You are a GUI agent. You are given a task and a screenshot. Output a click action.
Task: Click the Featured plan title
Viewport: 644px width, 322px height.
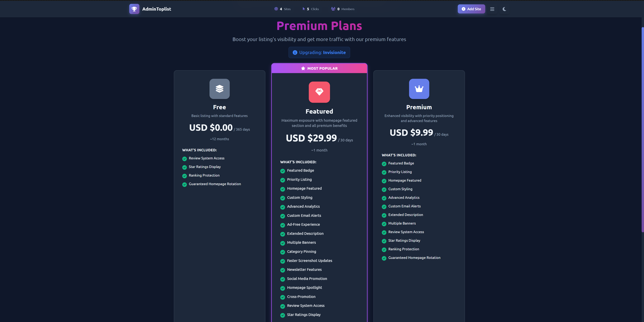[319, 111]
